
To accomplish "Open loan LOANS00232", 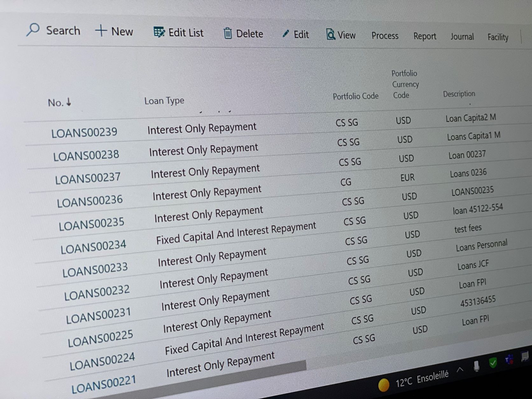I will click(x=97, y=293).
